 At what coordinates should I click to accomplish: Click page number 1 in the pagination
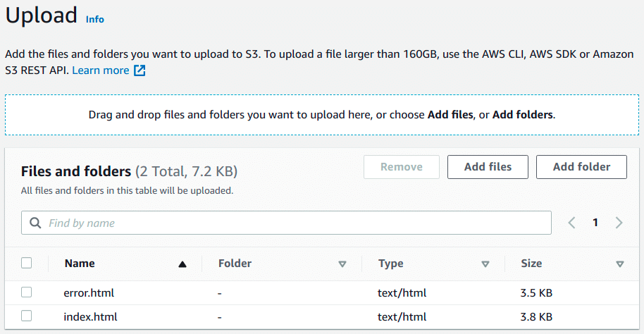(595, 223)
